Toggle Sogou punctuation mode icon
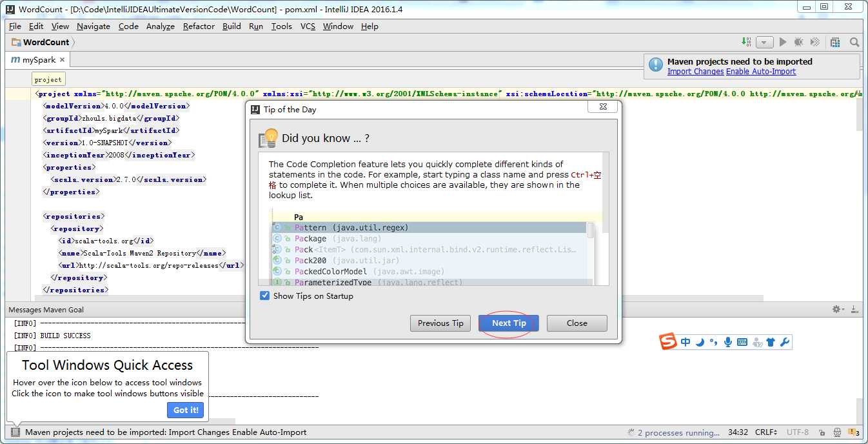The width and height of the screenshot is (868, 444). [713, 342]
